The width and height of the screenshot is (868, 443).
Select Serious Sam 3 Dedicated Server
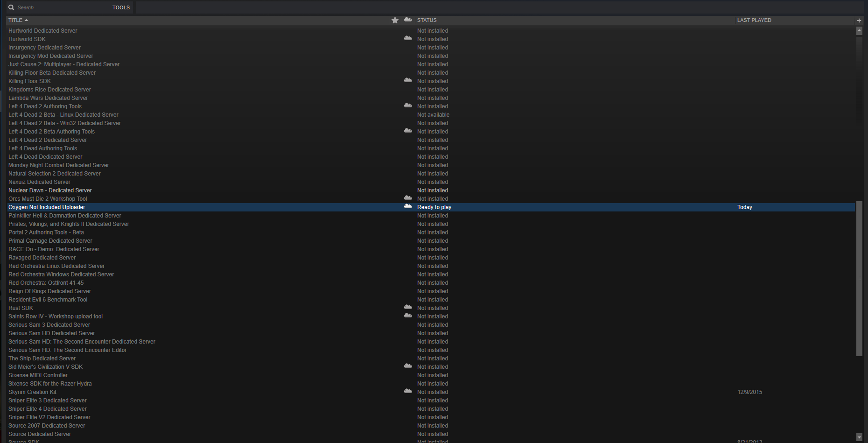[x=49, y=325]
